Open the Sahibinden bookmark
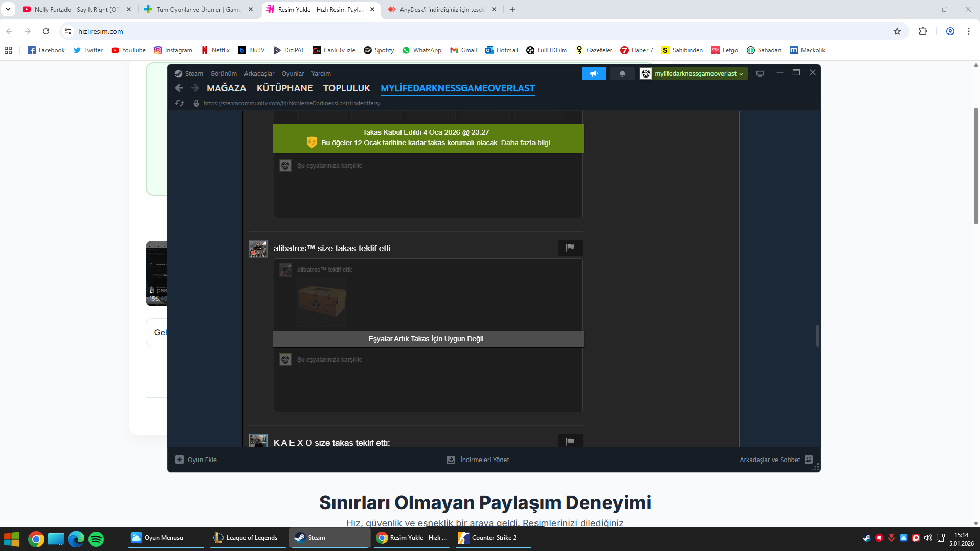Viewport: 980px width, 551px height. click(x=682, y=50)
